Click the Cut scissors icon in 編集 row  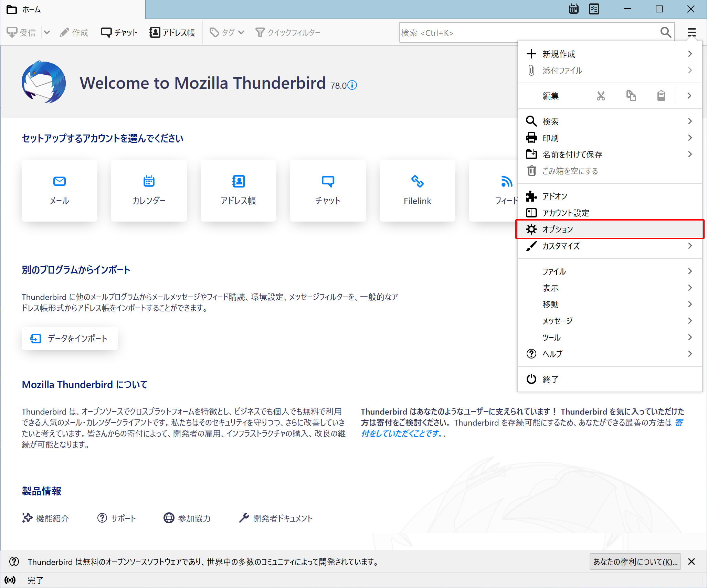click(601, 96)
